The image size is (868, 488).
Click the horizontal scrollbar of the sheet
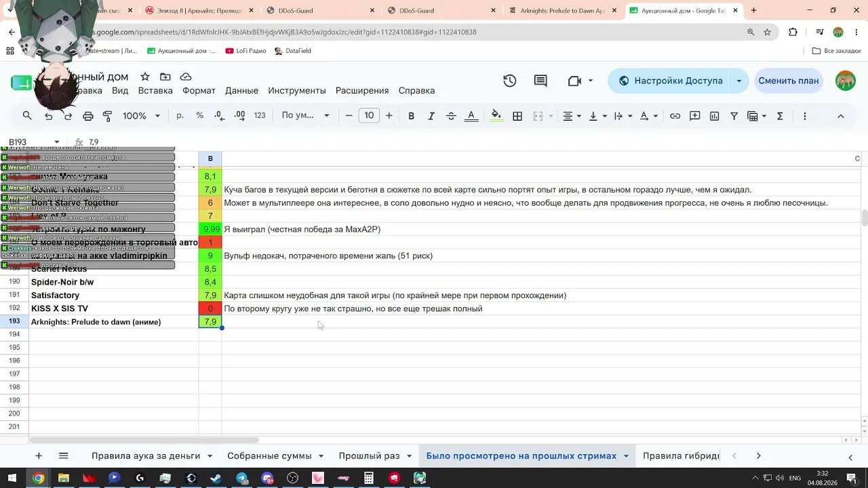coord(144,440)
